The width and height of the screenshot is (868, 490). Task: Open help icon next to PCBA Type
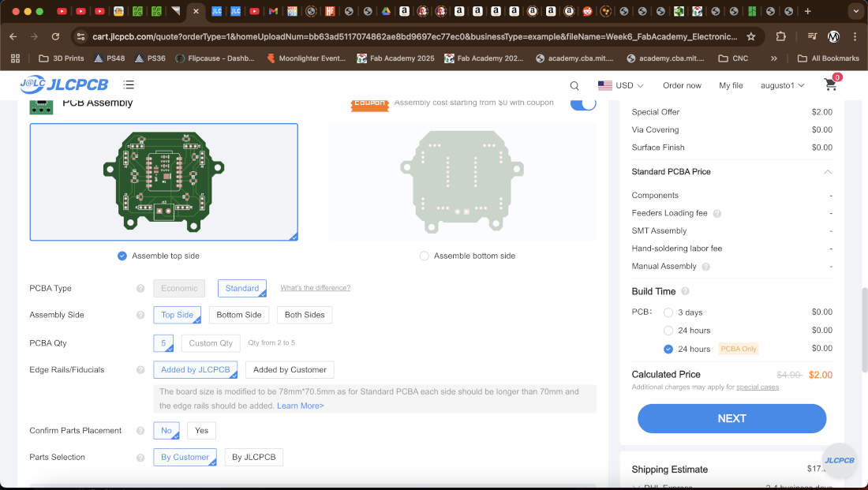tap(140, 289)
